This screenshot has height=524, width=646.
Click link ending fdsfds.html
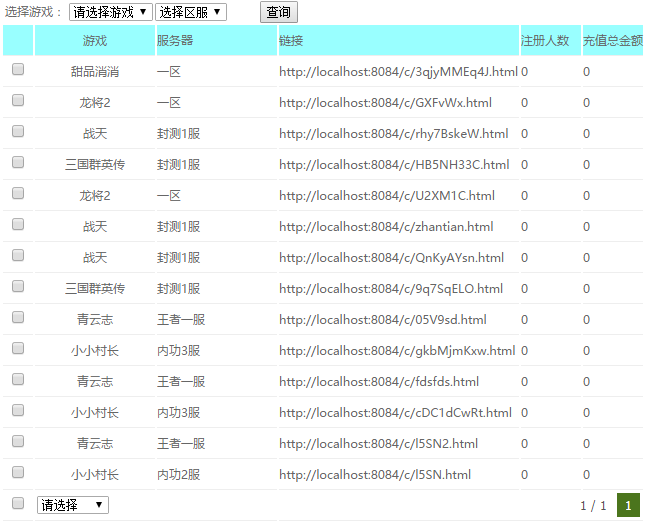click(379, 381)
